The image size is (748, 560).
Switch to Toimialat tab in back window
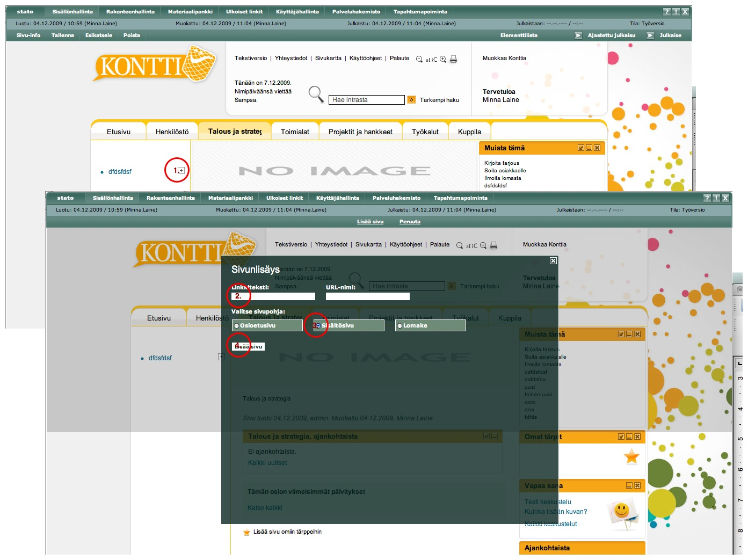(x=295, y=132)
